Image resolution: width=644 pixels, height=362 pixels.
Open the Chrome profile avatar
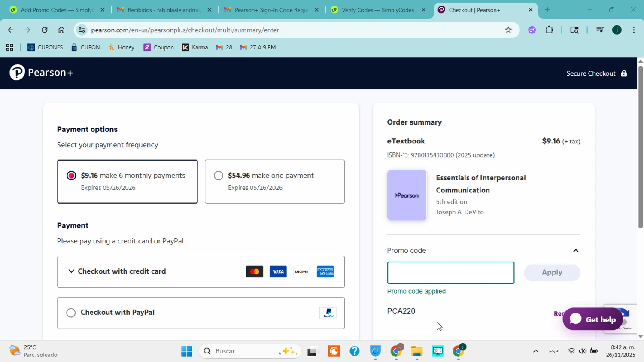tap(617, 30)
